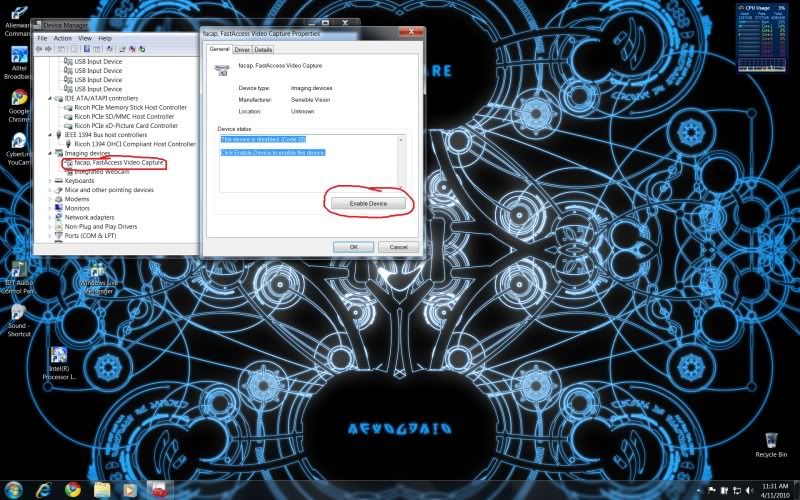Viewport: 800px width, 500px height.
Task: Expand the Modems category
Action: click(x=50, y=199)
